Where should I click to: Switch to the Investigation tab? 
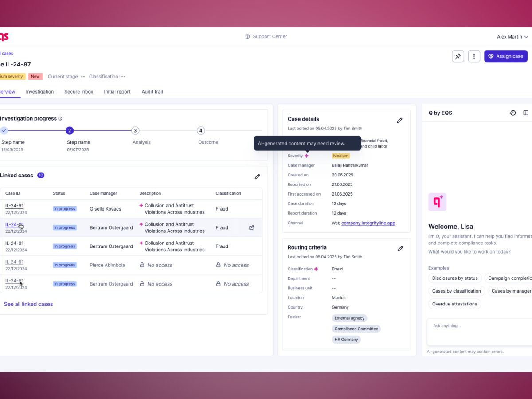[40, 92]
